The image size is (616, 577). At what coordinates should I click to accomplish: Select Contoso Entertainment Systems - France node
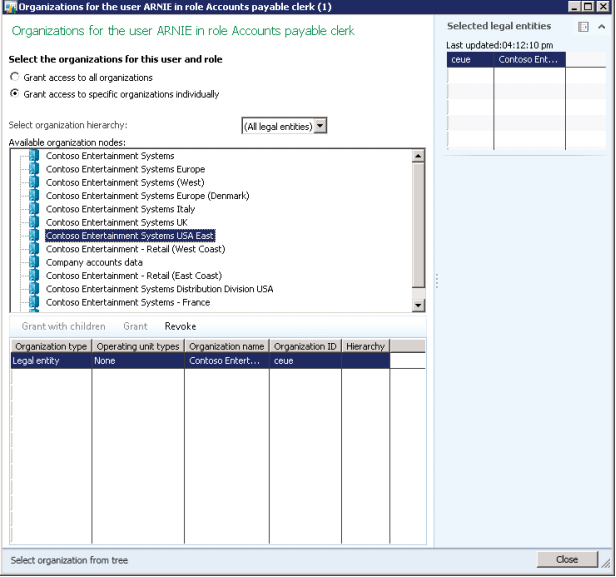[128, 302]
